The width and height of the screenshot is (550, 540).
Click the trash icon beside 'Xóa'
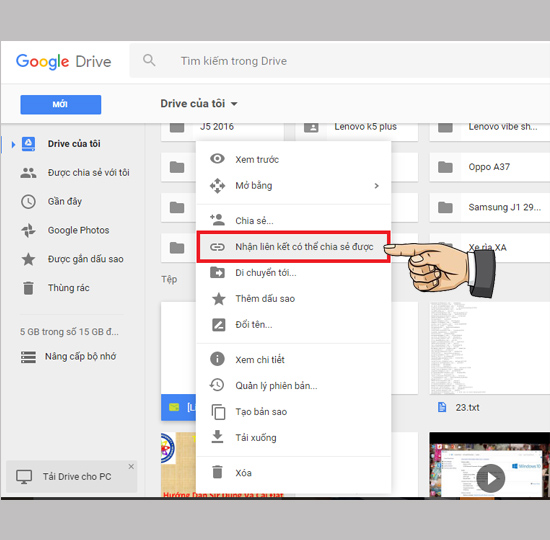[217, 472]
